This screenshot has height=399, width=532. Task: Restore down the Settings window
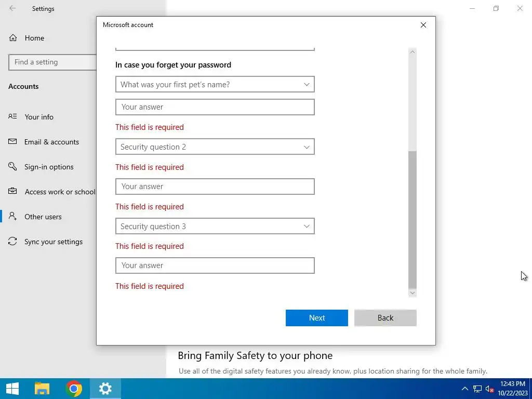[496, 8]
